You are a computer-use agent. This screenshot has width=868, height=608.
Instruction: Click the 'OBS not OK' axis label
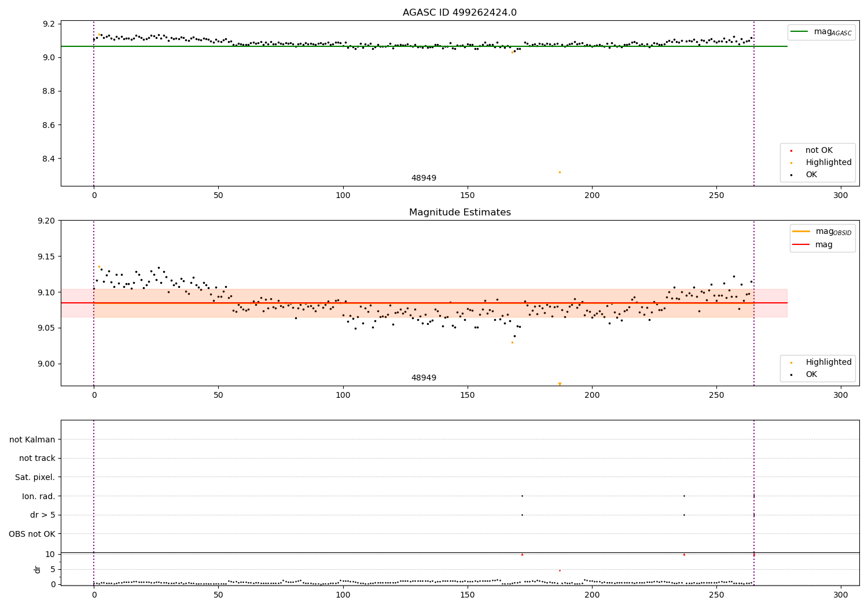point(32,534)
